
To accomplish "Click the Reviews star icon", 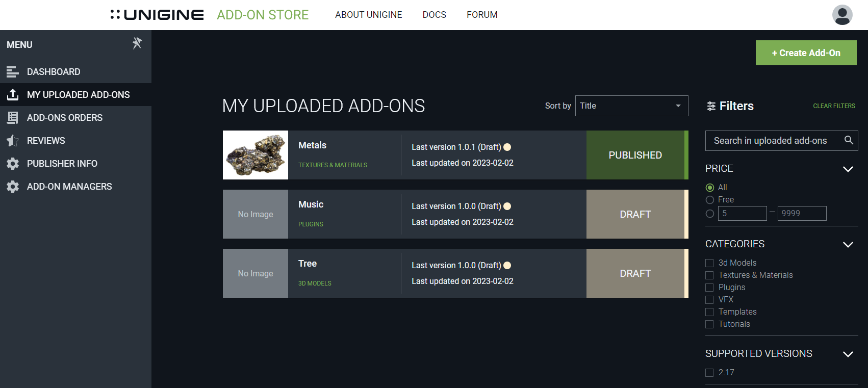I will point(13,141).
